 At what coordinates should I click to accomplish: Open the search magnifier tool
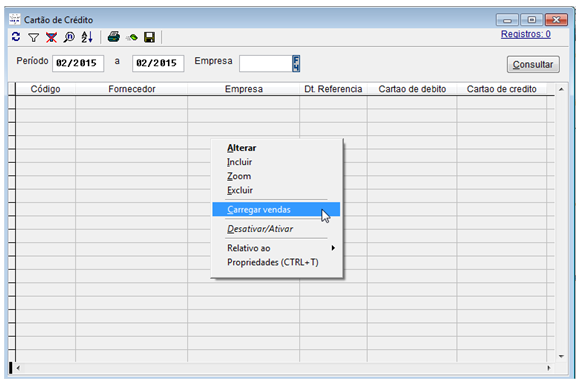coord(69,37)
